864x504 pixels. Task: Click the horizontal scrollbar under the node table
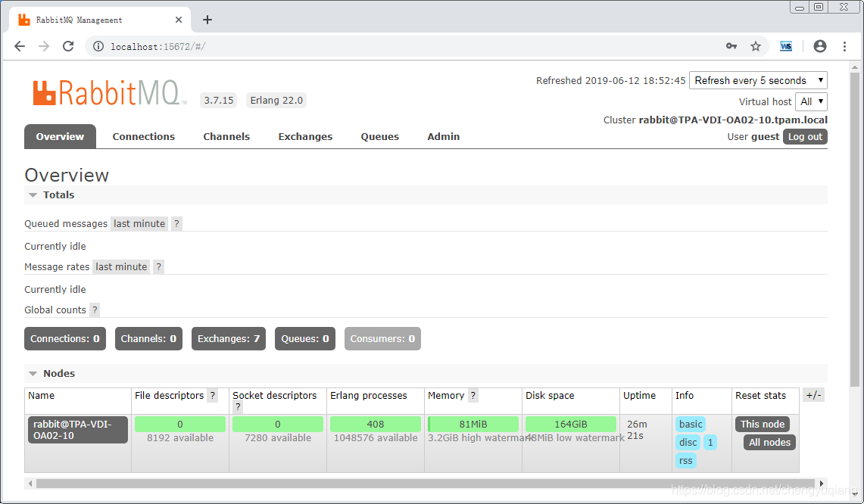[x=427, y=484]
